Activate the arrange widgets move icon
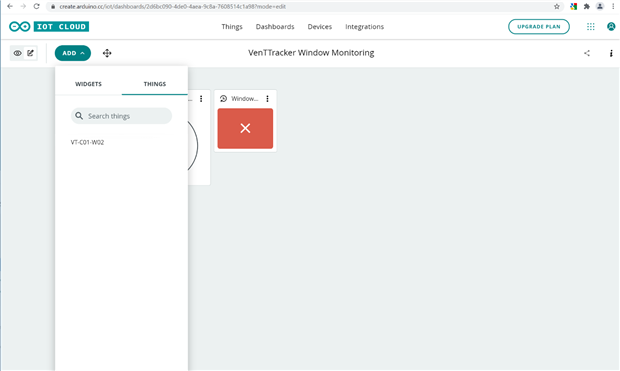Image resolution: width=620 pixels, height=371 pixels. point(107,53)
